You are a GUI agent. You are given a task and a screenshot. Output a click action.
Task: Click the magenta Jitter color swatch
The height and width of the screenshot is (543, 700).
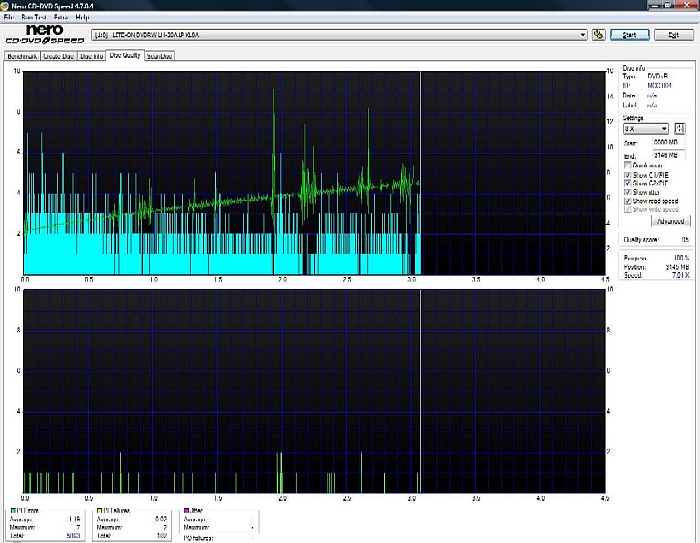pos(187,511)
